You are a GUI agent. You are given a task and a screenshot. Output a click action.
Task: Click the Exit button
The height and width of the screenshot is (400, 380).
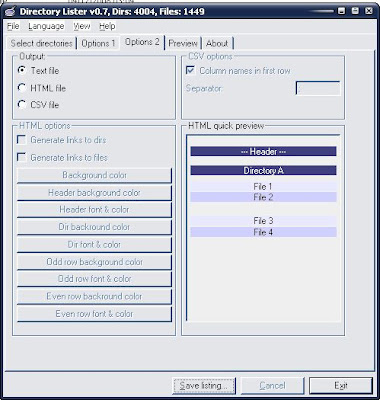(x=341, y=386)
